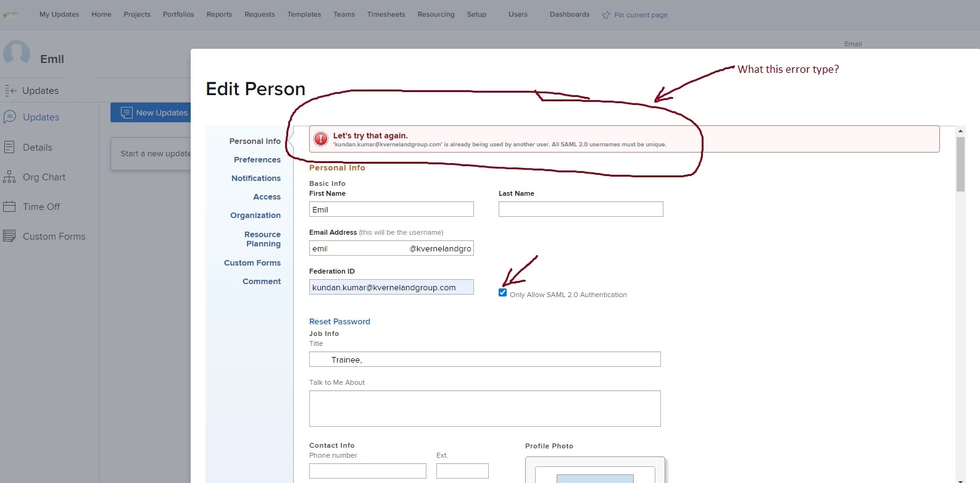Viewport: 980px width, 483px height.
Task: Click the speech bubble Updates icon in sidebar
Action: click(x=9, y=117)
